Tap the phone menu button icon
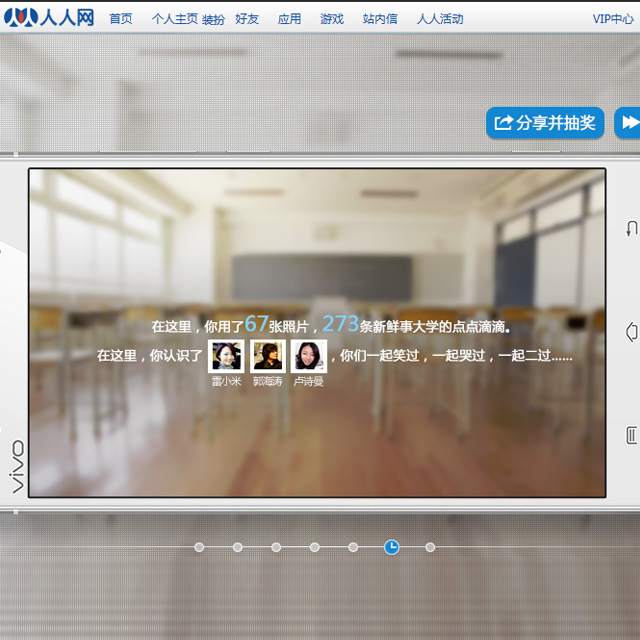The height and width of the screenshot is (640, 640). (x=632, y=435)
